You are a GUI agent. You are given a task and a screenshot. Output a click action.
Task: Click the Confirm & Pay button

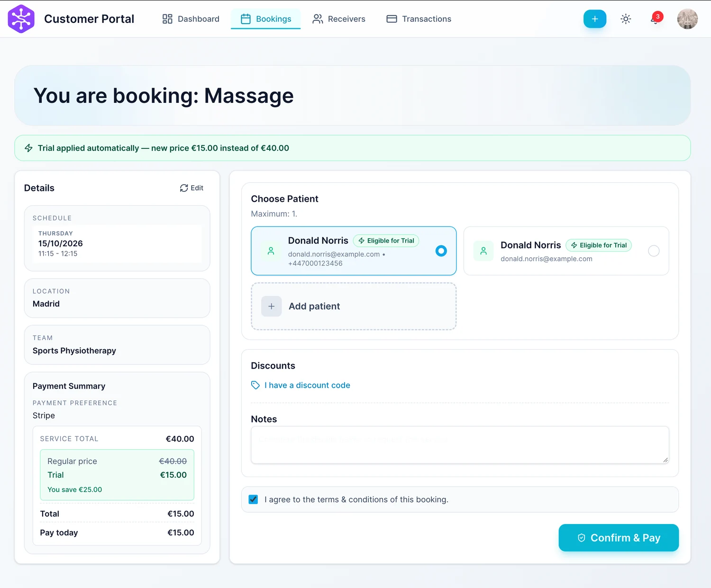click(619, 538)
